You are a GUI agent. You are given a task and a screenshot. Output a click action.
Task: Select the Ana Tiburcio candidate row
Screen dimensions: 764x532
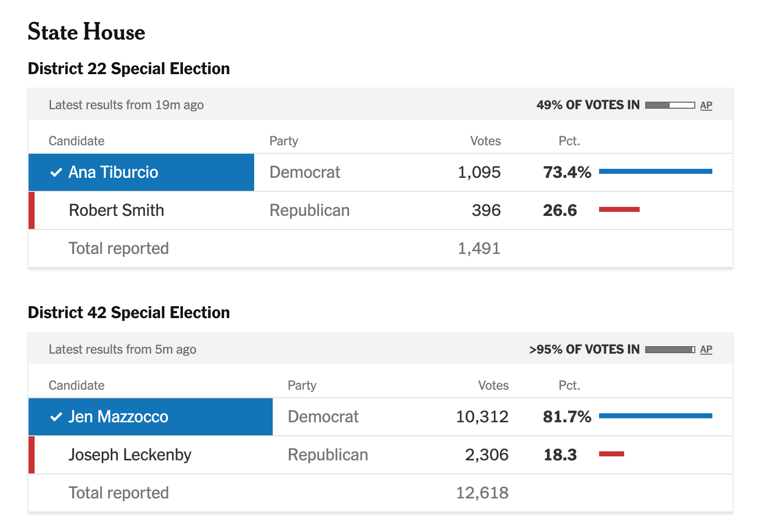click(141, 172)
